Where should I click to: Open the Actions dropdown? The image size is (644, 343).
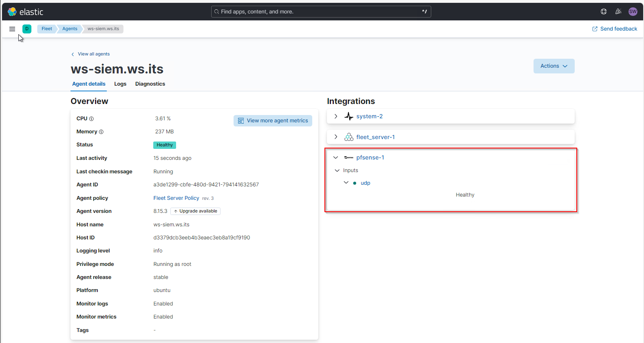pyautogui.click(x=554, y=66)
